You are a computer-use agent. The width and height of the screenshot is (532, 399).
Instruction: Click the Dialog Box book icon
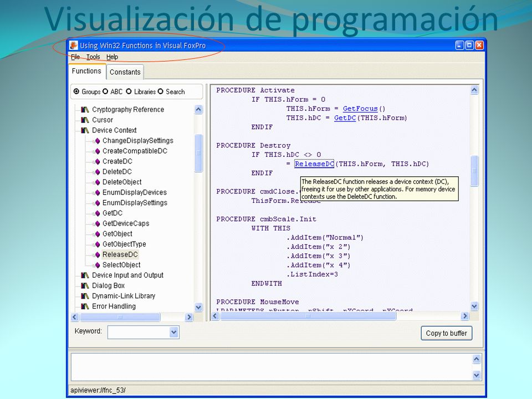coord(85,286)
